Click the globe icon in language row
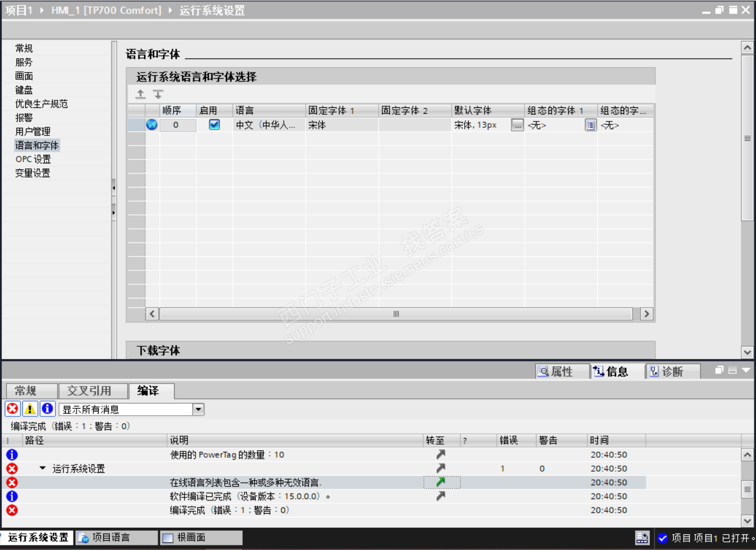Image resolution: width=756 pixels, height=550 pixels. [x=152, y=124]
